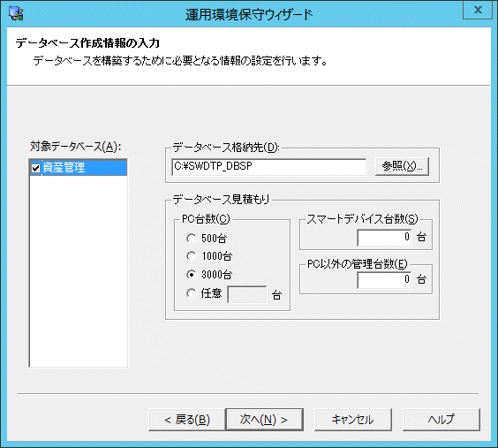The width and height of the screenshot is (498, 448).
Task: Uncheck the 資産管理 database checkbox
Action: tap(35, 168)
